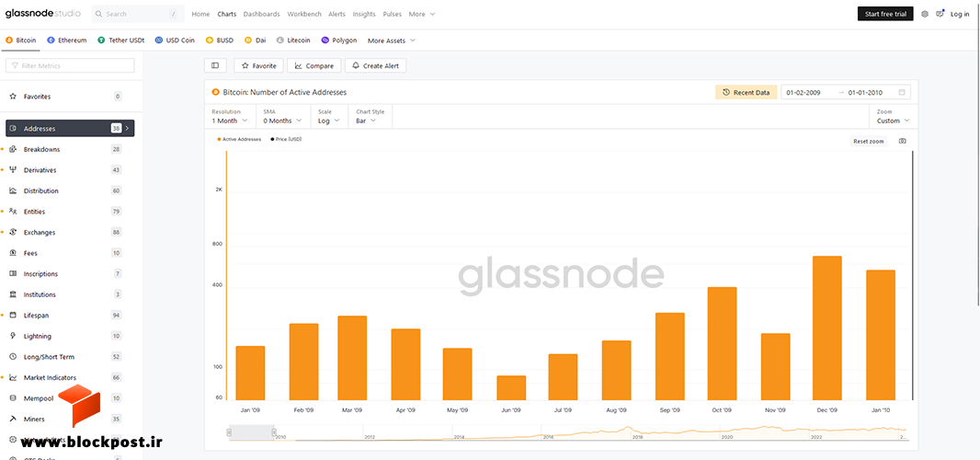Click the Jun '09 bar in chart
The image size is (980, 460).
(x=511, y=388)
